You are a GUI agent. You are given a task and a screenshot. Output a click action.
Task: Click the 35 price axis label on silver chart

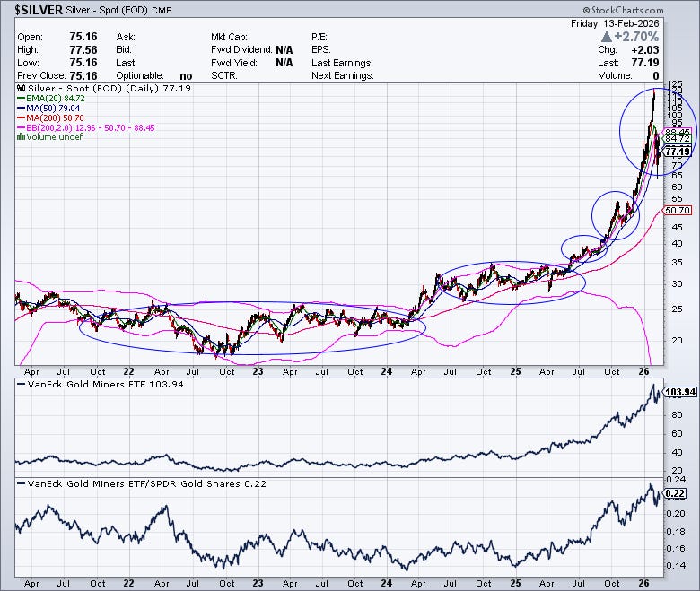(677, 262)
